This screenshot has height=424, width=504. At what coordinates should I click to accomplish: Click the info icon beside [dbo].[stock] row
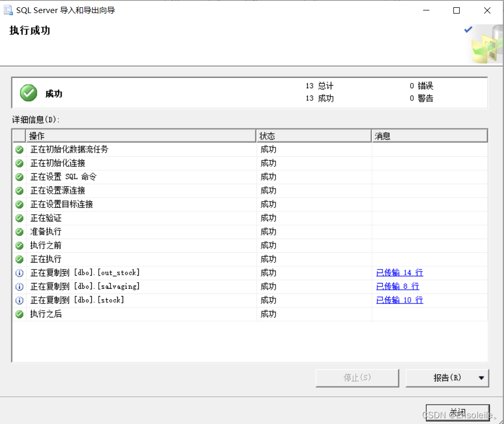19,299
